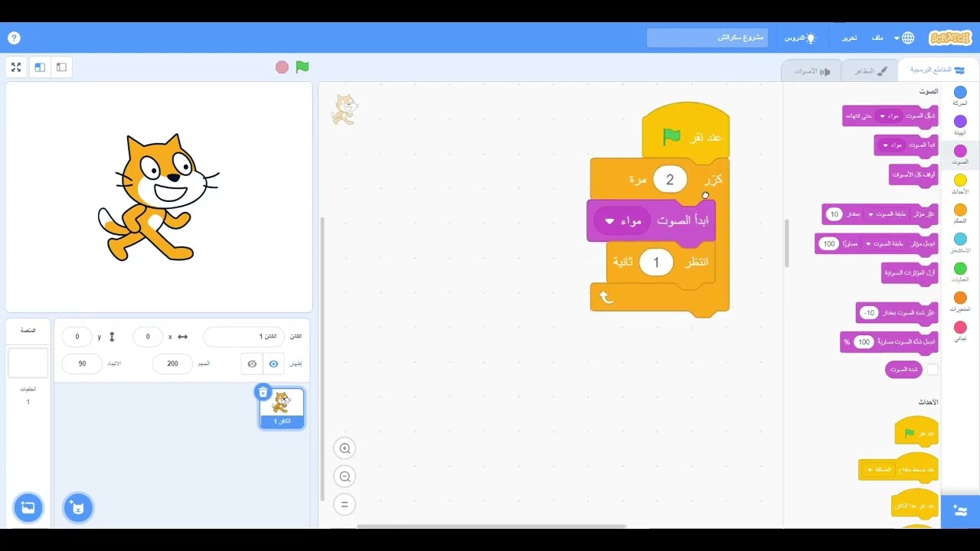Click the sprite y position field
The image size is (980, 551).
[77, 337]
